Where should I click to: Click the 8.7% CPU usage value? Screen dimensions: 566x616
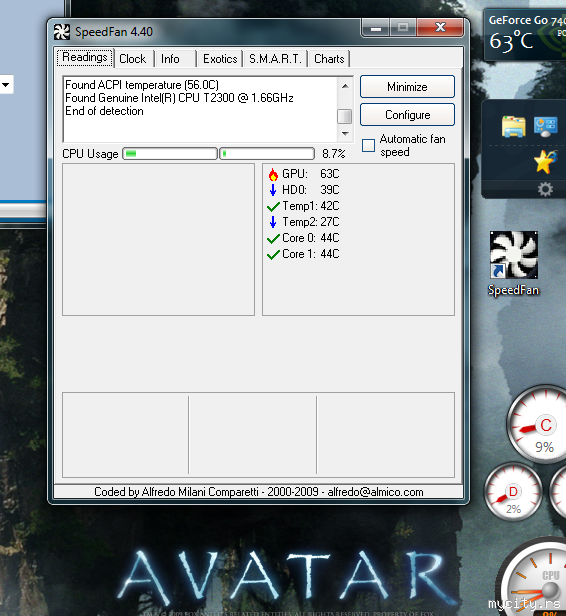333,154
